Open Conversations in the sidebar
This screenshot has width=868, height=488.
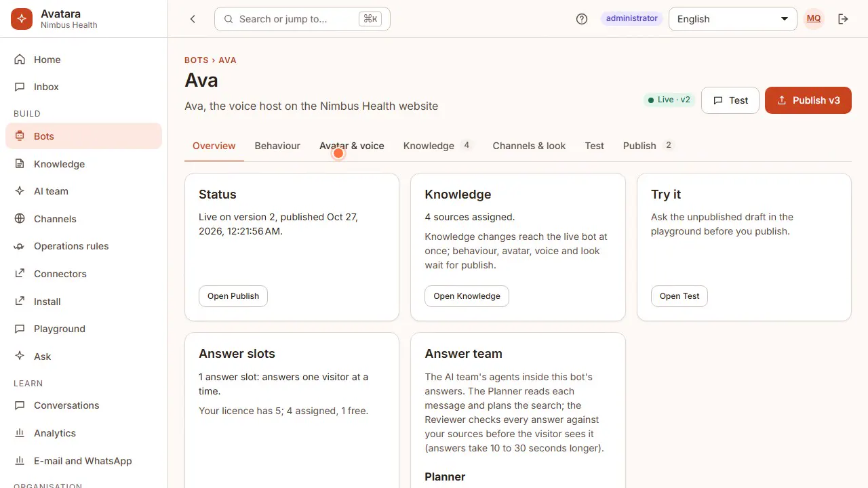pos(83,405)
